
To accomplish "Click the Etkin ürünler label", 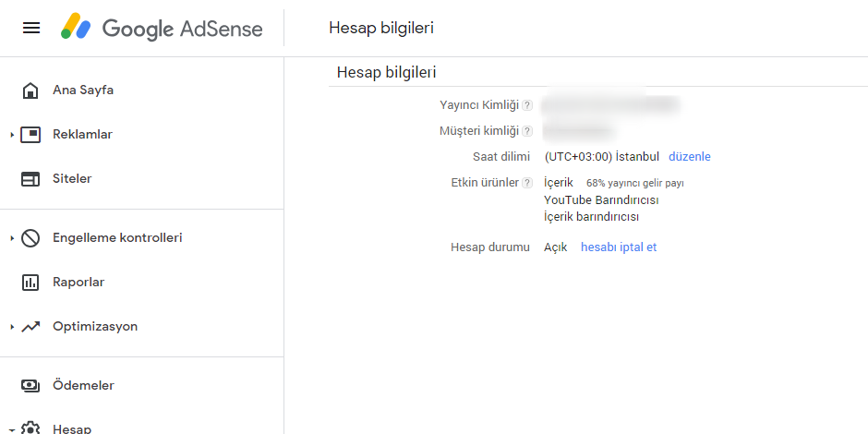I will 485,183.
